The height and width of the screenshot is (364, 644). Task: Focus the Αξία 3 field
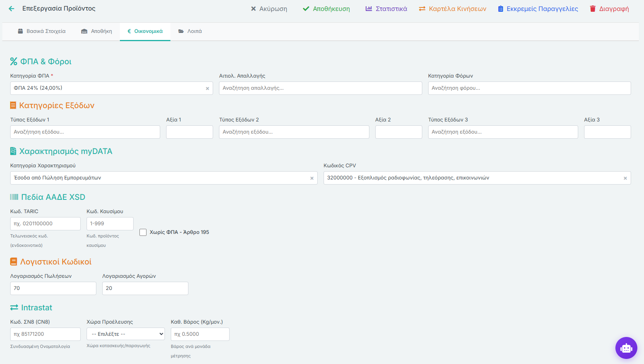click(608, 132)
